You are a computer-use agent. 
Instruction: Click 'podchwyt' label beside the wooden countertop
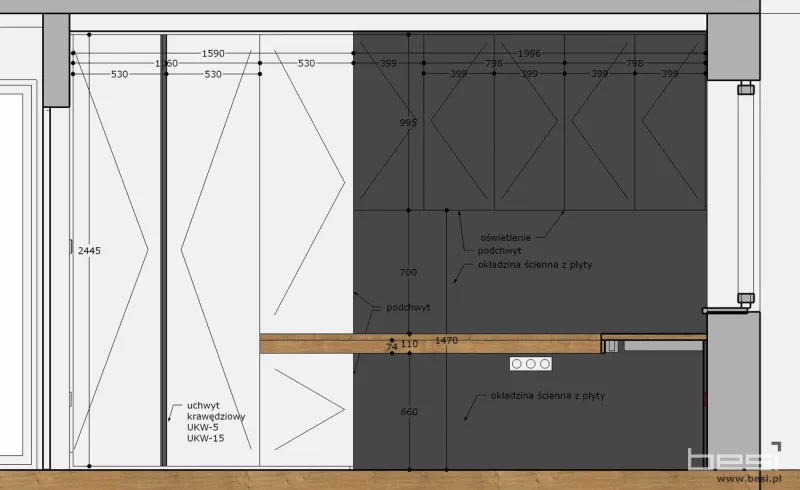pyautogui.click(x=408, y=308)
